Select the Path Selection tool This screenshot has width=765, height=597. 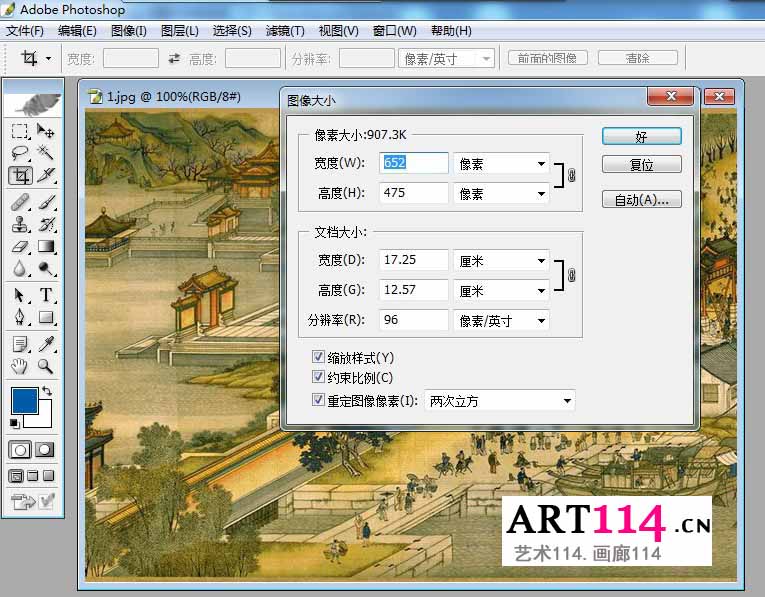[x=20, y=295]
